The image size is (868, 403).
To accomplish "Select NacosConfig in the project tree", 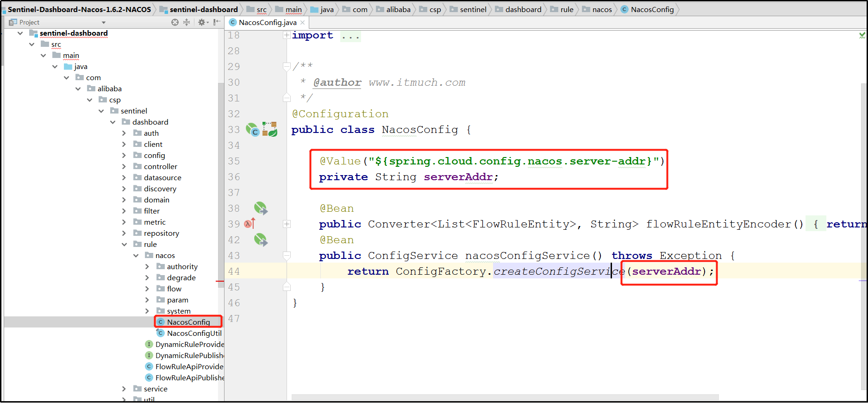I will point(188,322).
